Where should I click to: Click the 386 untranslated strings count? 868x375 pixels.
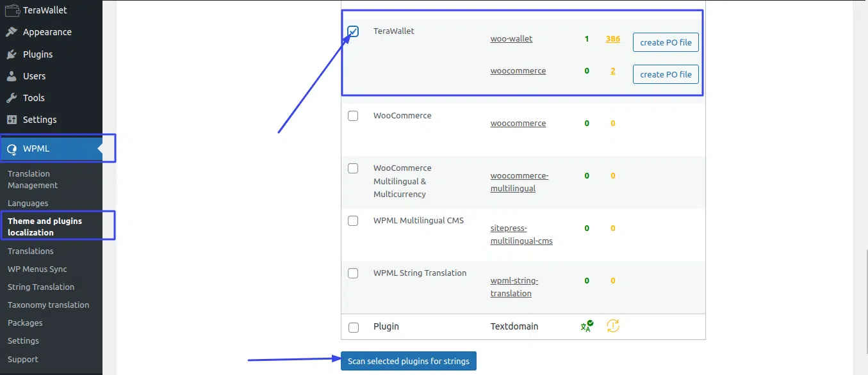tap(613, 38)
